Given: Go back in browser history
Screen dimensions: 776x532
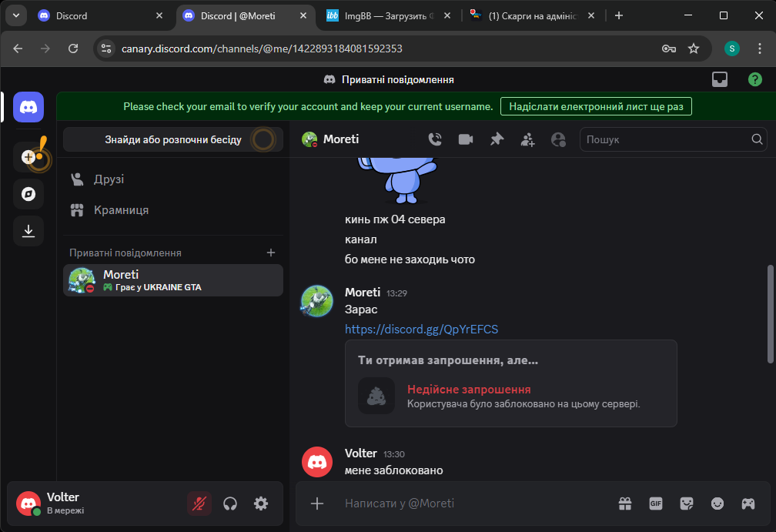Looking at the screenshot, I should [x=18, y=49].
